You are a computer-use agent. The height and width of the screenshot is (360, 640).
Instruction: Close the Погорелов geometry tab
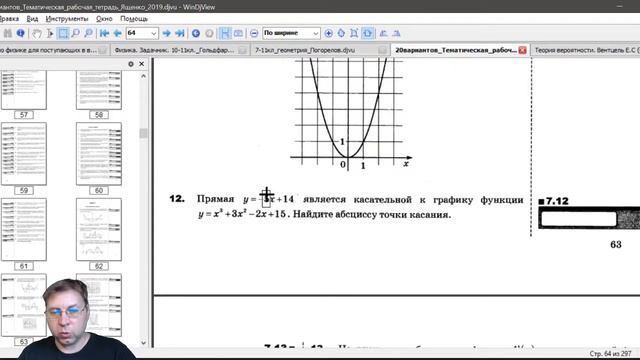coord(382,50)
